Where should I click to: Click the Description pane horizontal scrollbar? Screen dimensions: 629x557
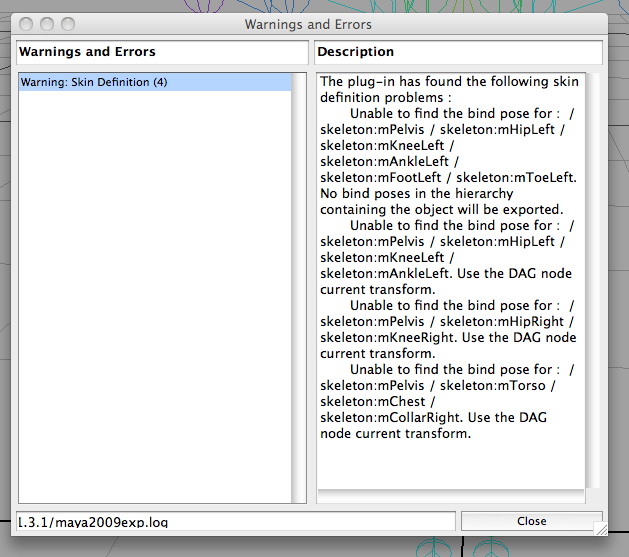tap(450, 496)
